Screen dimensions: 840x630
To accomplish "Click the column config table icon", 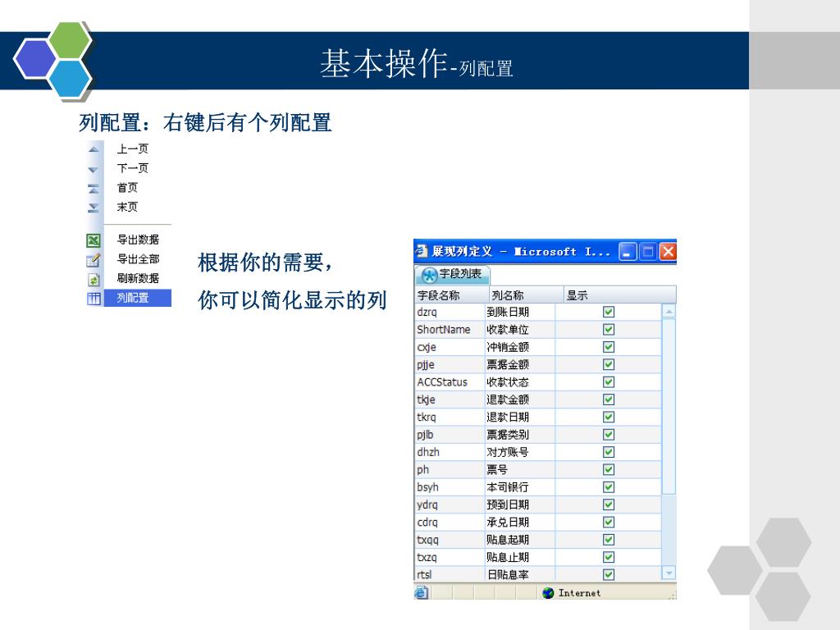I will [94, 299].
